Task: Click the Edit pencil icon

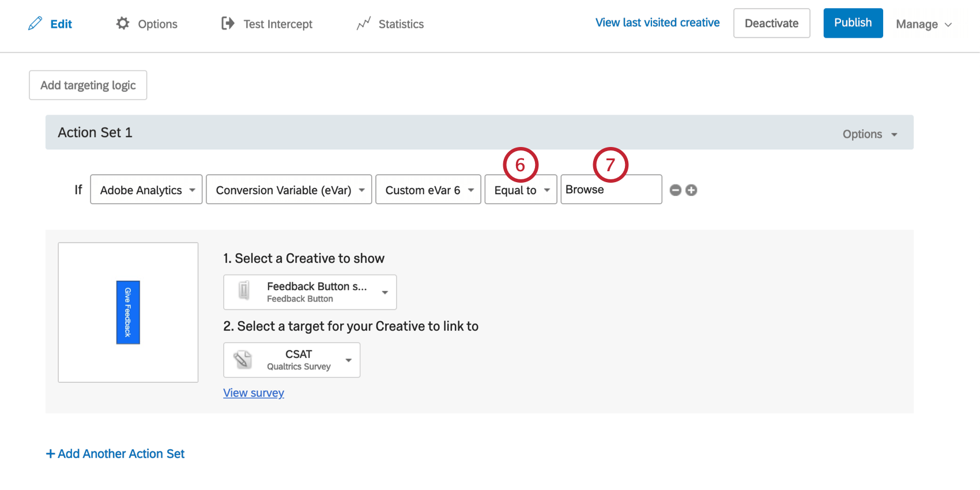Action: [x=35, y=24]
